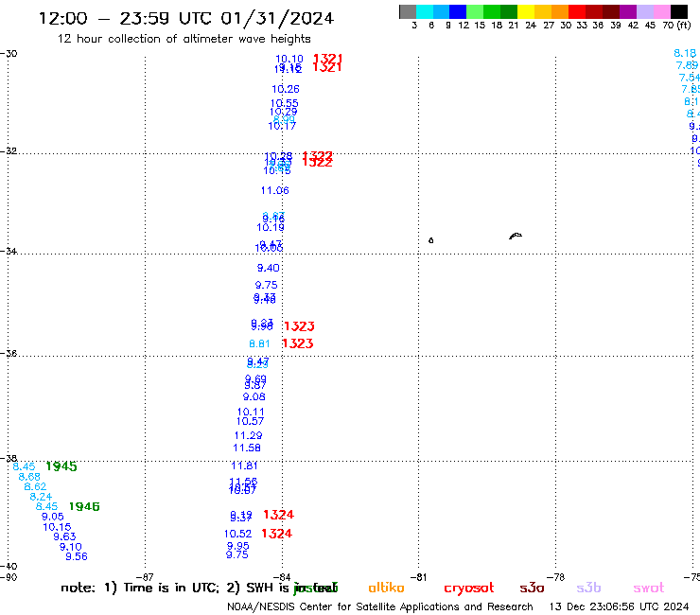Click the 8.18 value at top right
Image resolution: width=700 pixels, height=615 pixels.
click(x=685, y=53)
